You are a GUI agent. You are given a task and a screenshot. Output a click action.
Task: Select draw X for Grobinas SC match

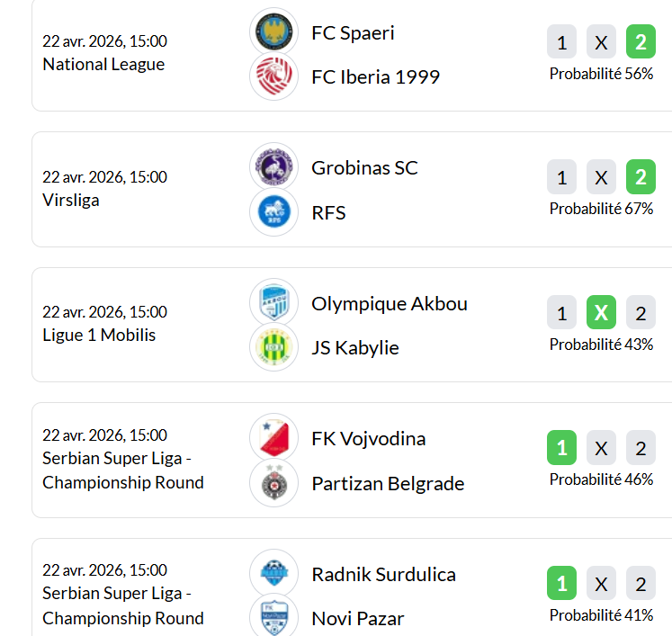pos(601,177)
